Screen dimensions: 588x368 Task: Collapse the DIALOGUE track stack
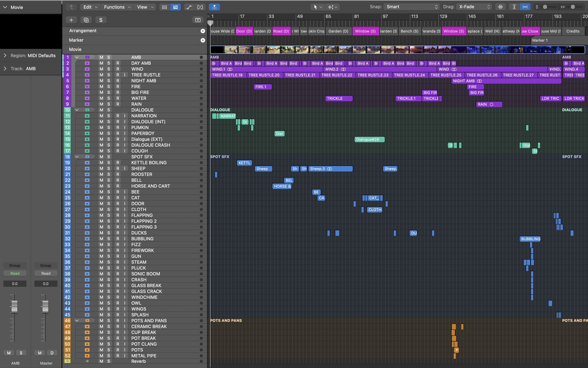coord(77,110)
